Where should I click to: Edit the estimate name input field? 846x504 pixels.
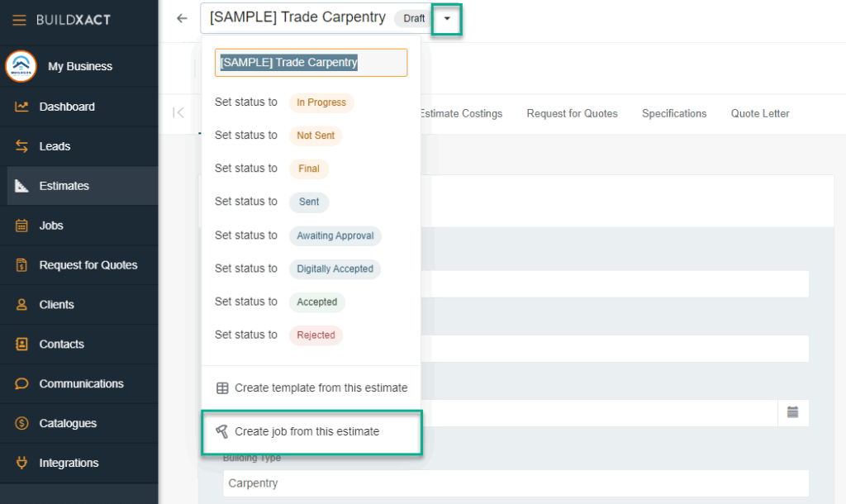tap(311, 62)
